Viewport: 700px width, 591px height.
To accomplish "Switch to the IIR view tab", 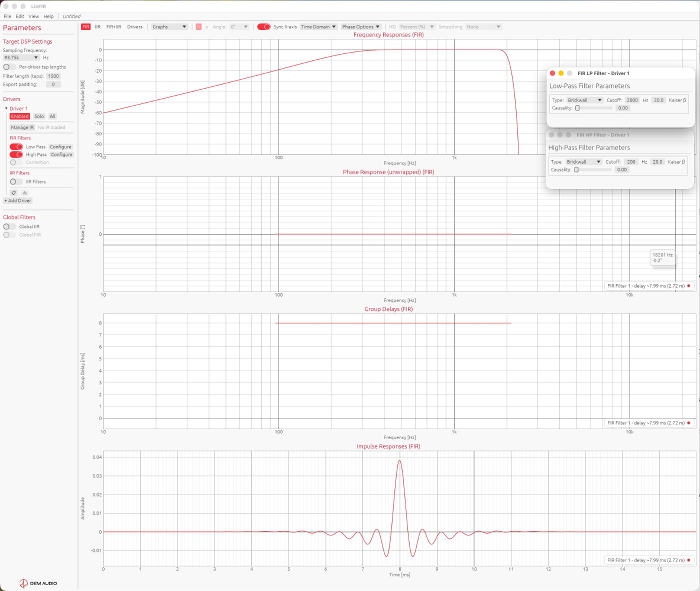I will [x=98, y=26].
